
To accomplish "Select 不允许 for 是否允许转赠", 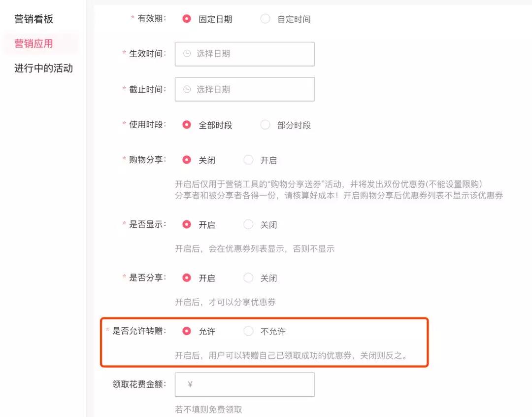I will pos(248,331).
